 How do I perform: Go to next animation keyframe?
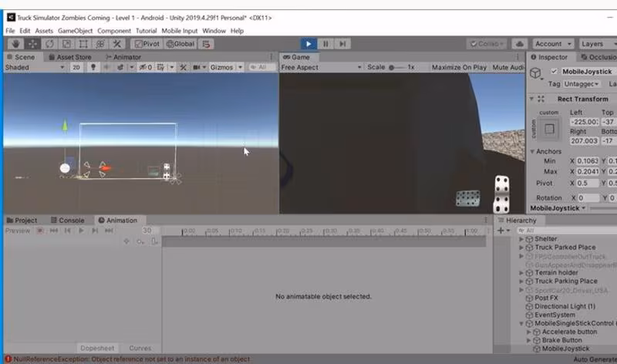(95, 231)
